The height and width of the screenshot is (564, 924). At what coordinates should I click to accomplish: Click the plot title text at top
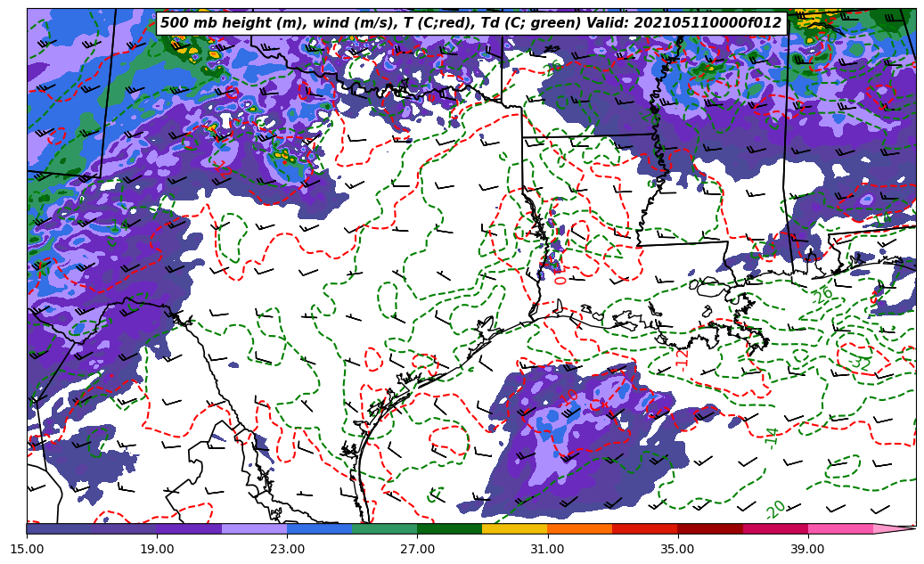[x=470, y=23]
